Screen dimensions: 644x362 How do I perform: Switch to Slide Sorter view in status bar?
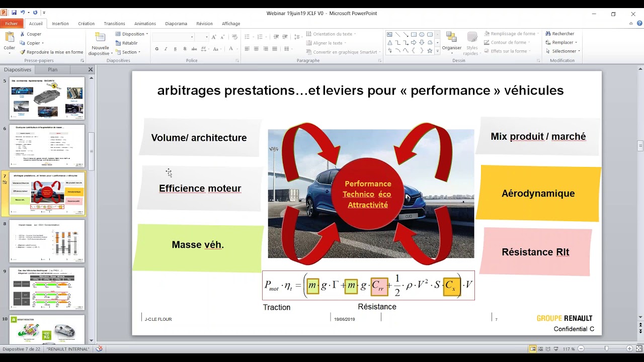click(541, 349)
